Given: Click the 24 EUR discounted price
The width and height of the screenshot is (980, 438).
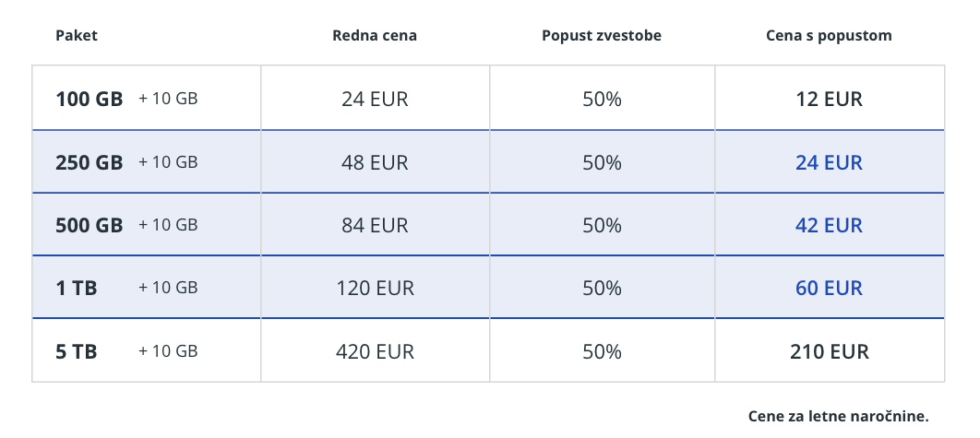Looking at the screenshot, I should (x=829, y=162).
